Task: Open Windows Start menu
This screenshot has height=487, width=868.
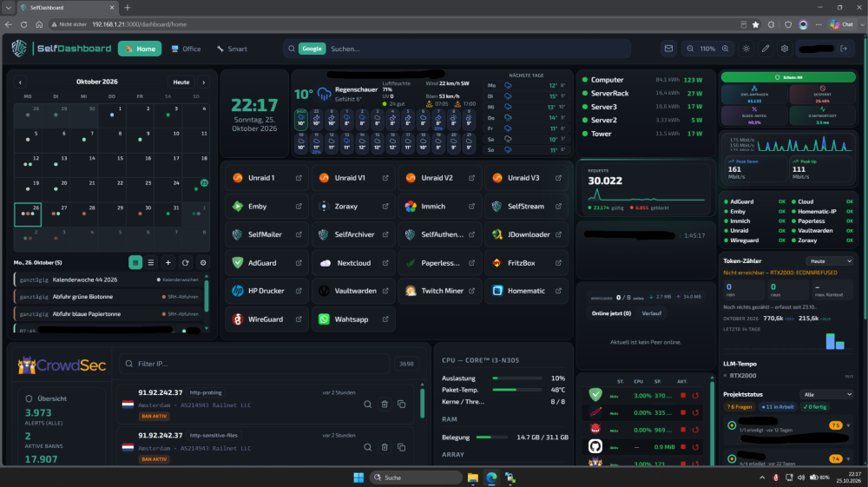Action: pos(358,477)
